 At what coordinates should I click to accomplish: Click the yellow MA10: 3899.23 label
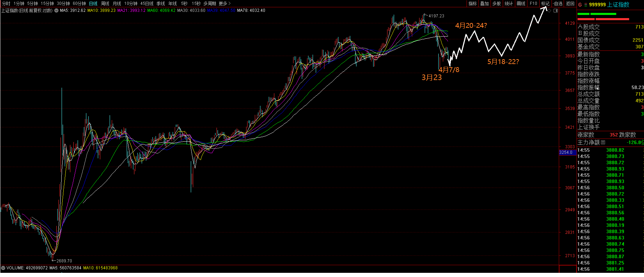pos(101,10)
